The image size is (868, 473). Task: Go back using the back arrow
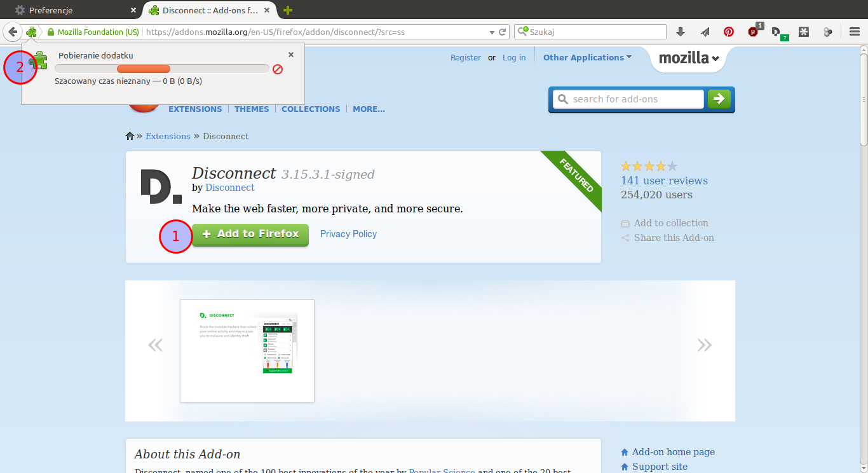click(x=13, y=32)
